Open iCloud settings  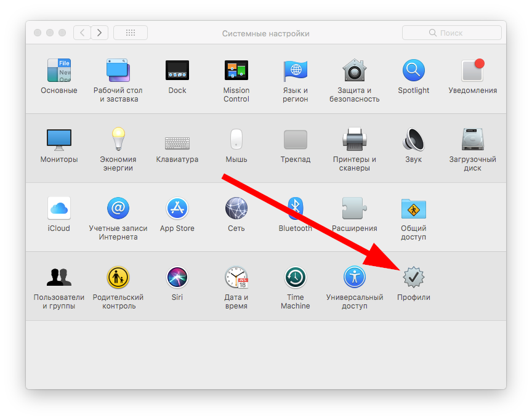tap(59, 209)
